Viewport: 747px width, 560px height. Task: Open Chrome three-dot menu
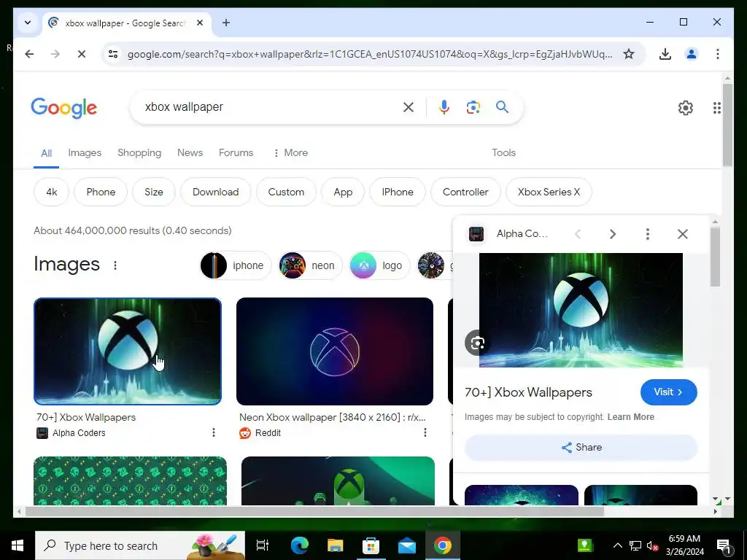pyautogui.click(x=718, y=54)
